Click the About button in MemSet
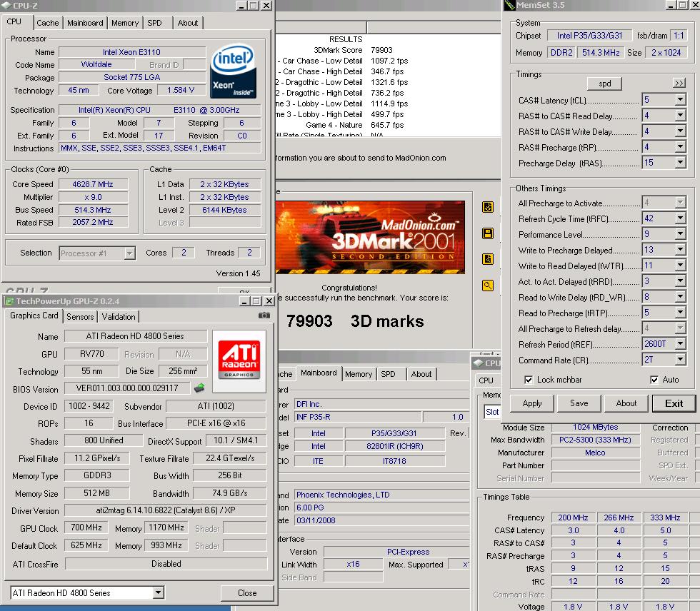This screenshot has width=700, height=611. pyautogui.click(x=626, y=403)
